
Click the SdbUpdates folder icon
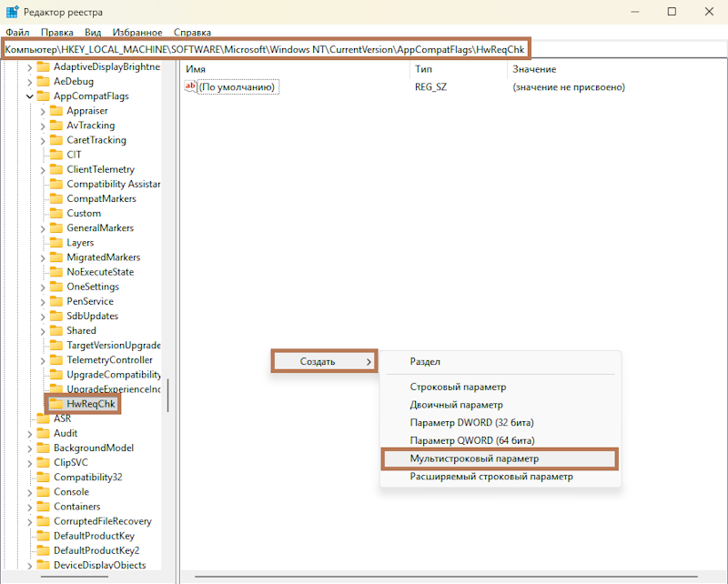click(56, 316)
